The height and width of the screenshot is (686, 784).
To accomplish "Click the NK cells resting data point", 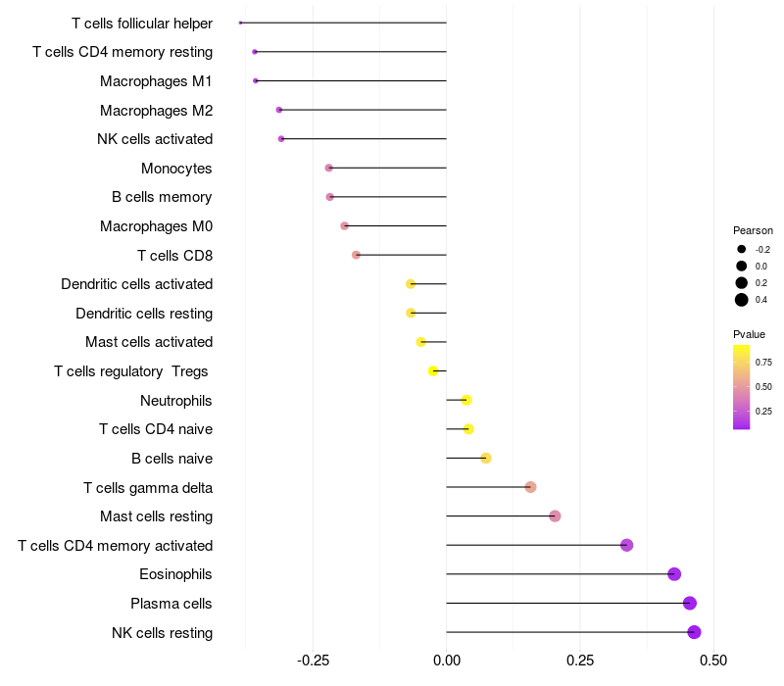I will tap(694, 632).
